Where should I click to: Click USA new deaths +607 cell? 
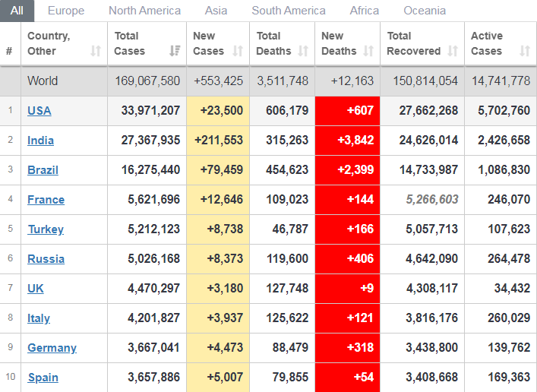pos(347,111)
